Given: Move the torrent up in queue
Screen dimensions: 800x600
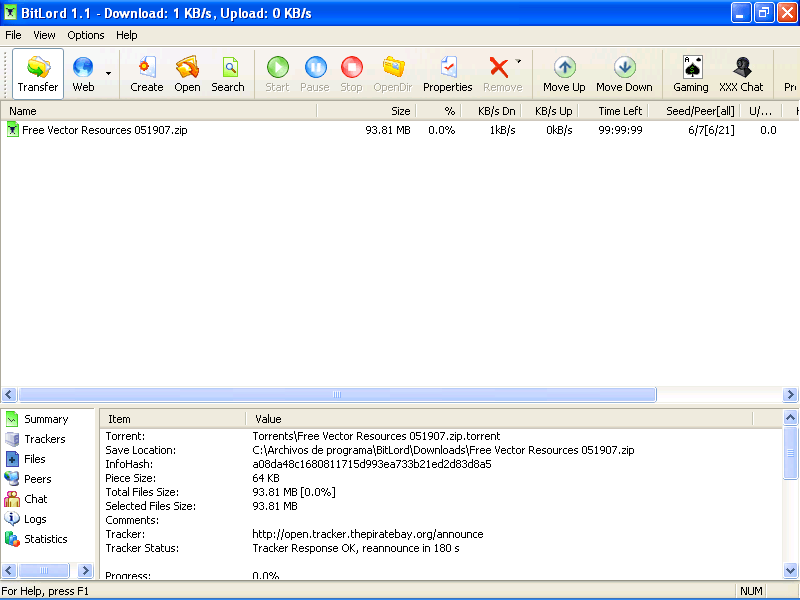Looking at the screenshot, I should click(564, 74).
